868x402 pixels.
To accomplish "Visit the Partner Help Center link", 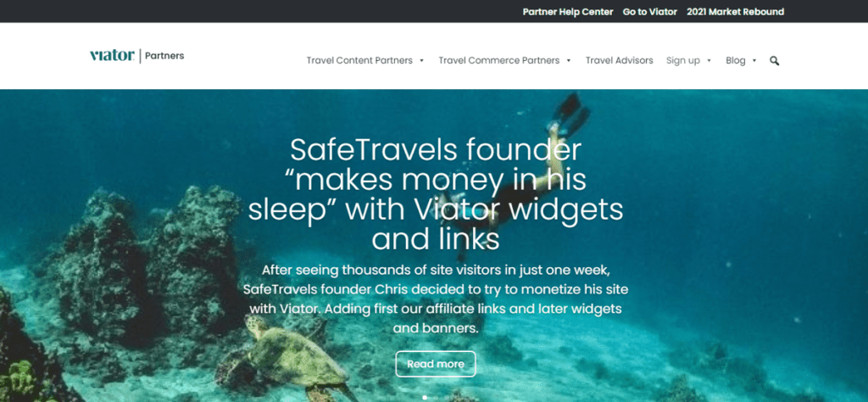I will coord(568,12).
